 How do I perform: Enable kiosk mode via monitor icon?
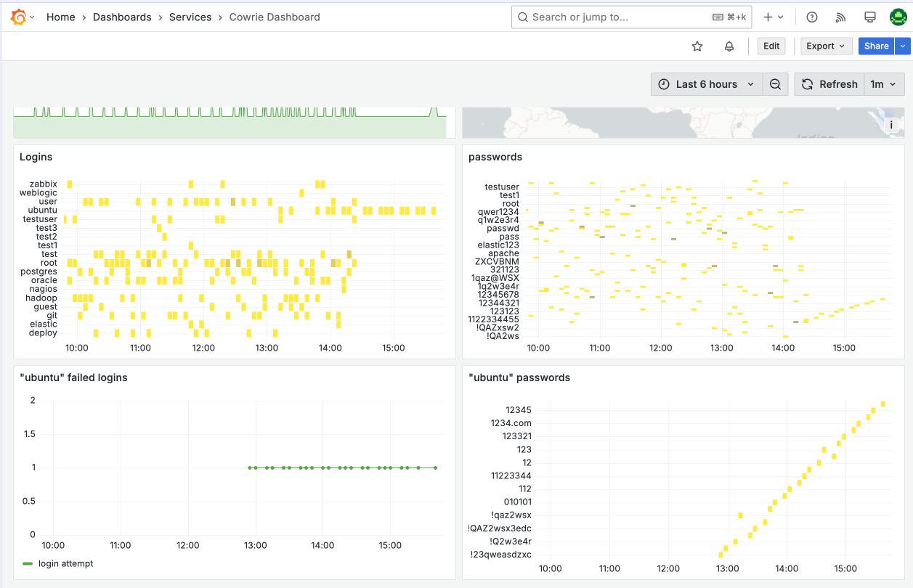[x=869, y=17]
